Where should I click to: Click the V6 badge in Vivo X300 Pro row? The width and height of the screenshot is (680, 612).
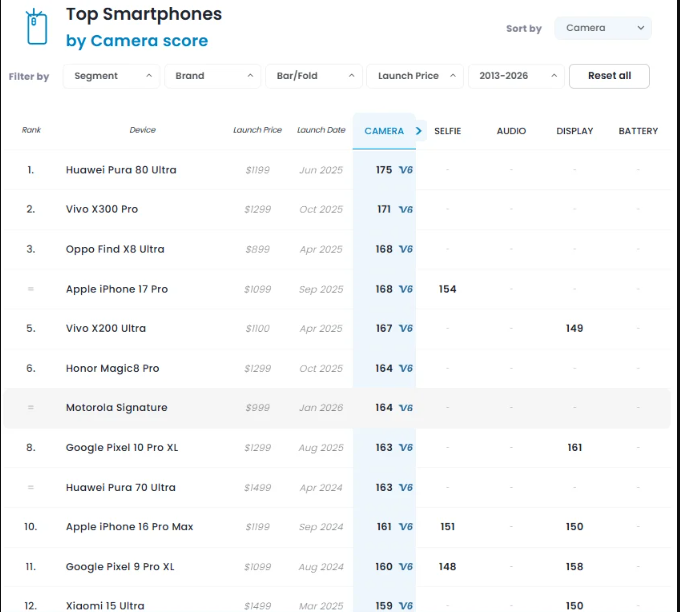click(x=405, y=209)
